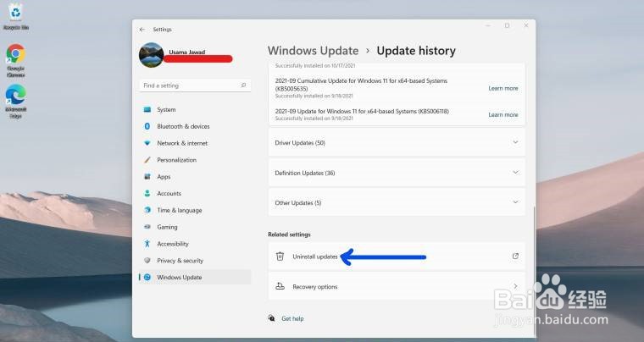
Task: Expand Driver Updates (50) chevron
Action: pos(515,142)
